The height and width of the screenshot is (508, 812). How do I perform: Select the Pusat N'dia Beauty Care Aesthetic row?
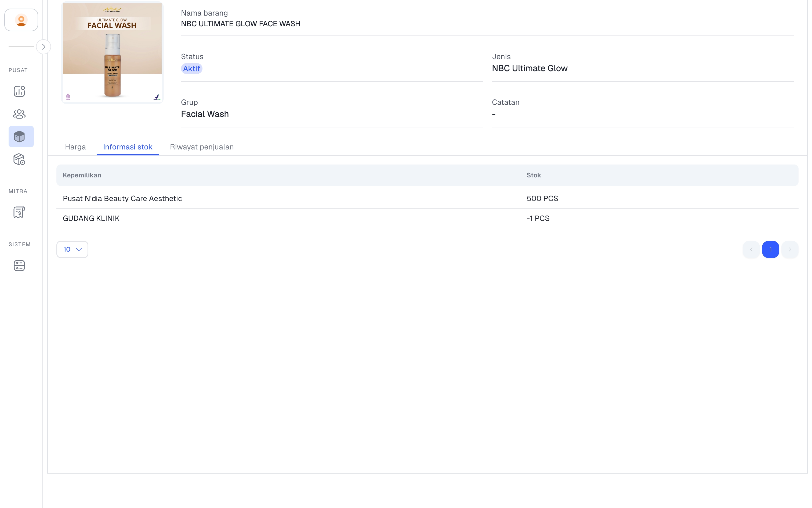427,198
